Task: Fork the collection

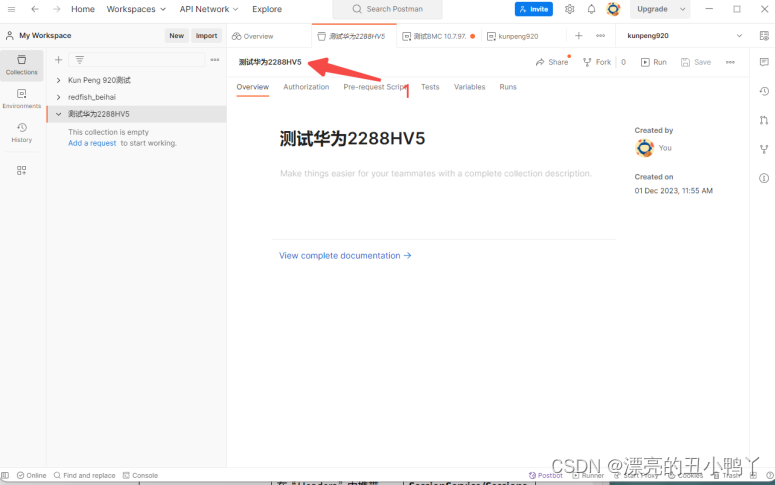Action: coord(597,62)
